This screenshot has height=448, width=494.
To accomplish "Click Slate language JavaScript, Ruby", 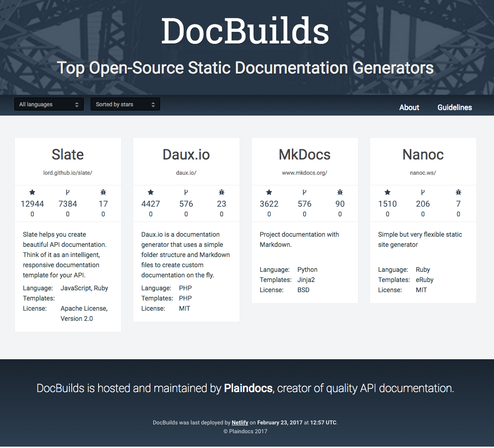I will tap(84, 288).
